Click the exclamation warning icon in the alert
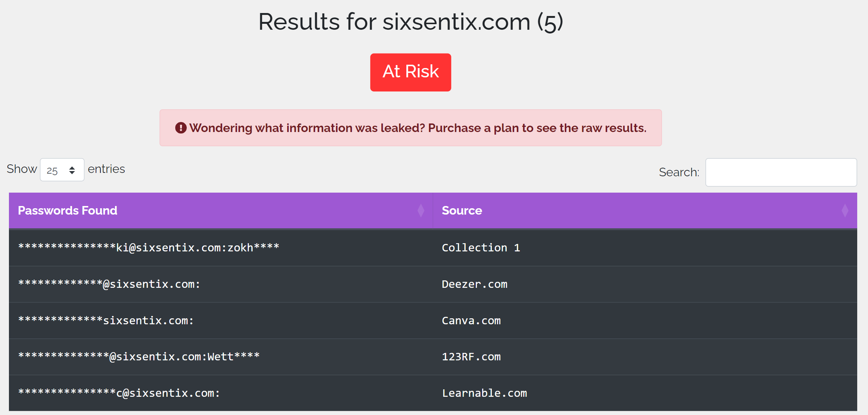This screenshot has height=415, width=868. tap(181, 128)
